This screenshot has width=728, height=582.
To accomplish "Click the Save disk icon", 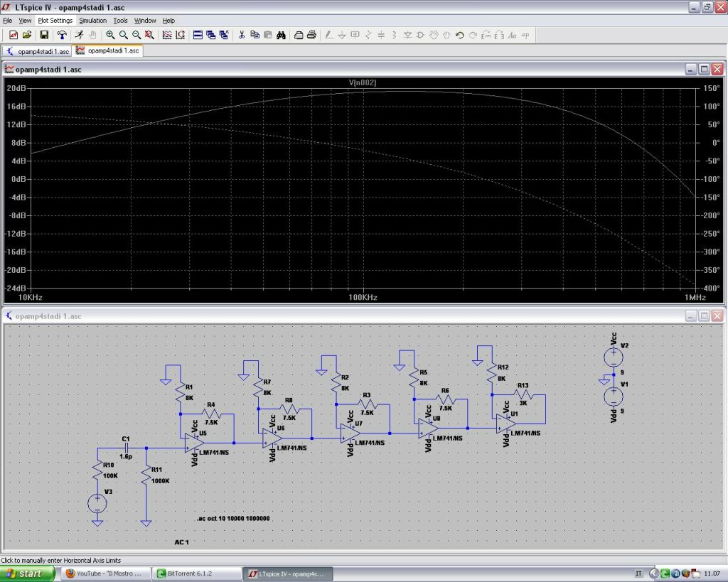I will pos(44,35).
